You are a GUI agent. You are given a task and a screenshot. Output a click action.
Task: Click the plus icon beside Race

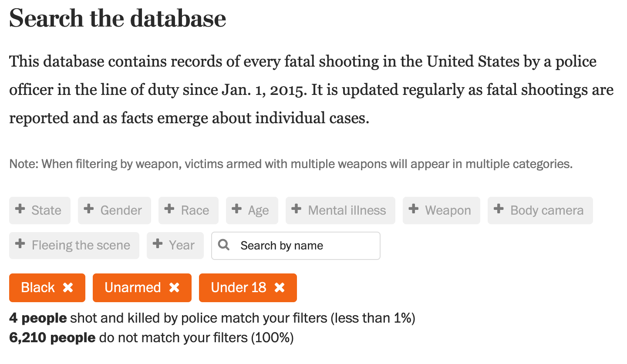(x=169, y=209)
